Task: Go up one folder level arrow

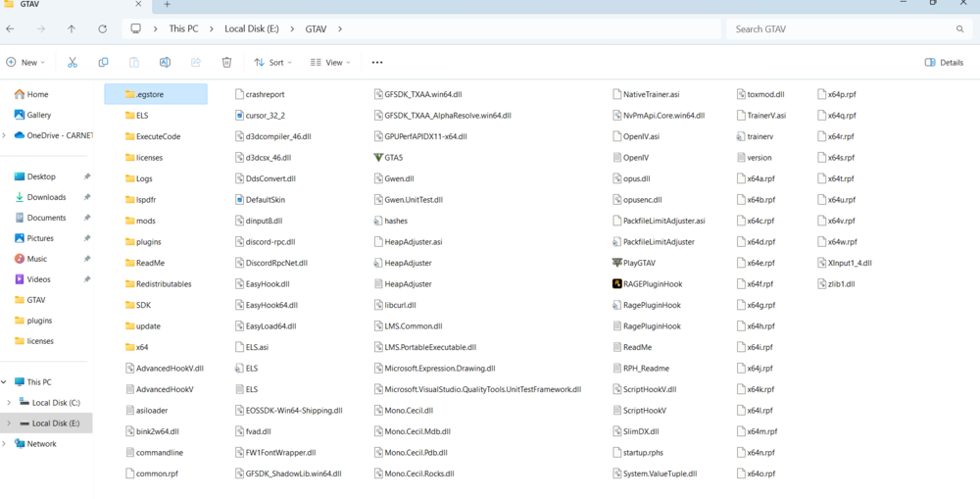Action: 72,28
